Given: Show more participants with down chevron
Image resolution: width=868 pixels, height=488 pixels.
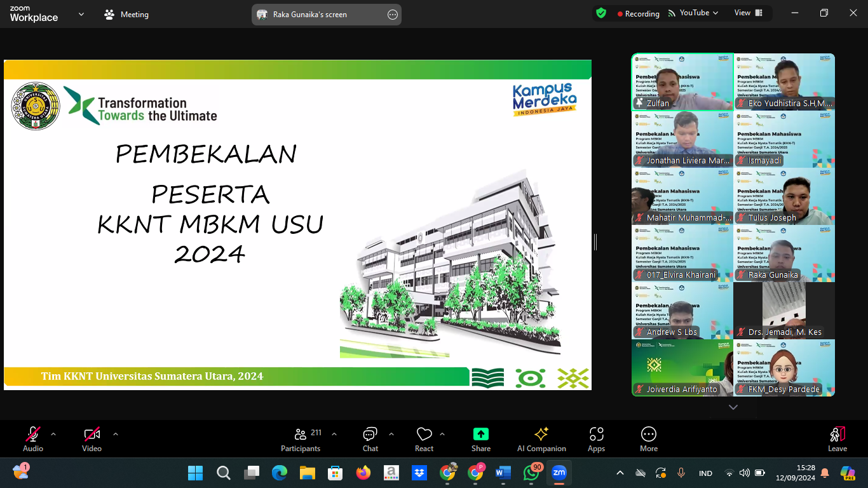Looking at the screenshot, I should pyautogui.click(x=733, y=407).
